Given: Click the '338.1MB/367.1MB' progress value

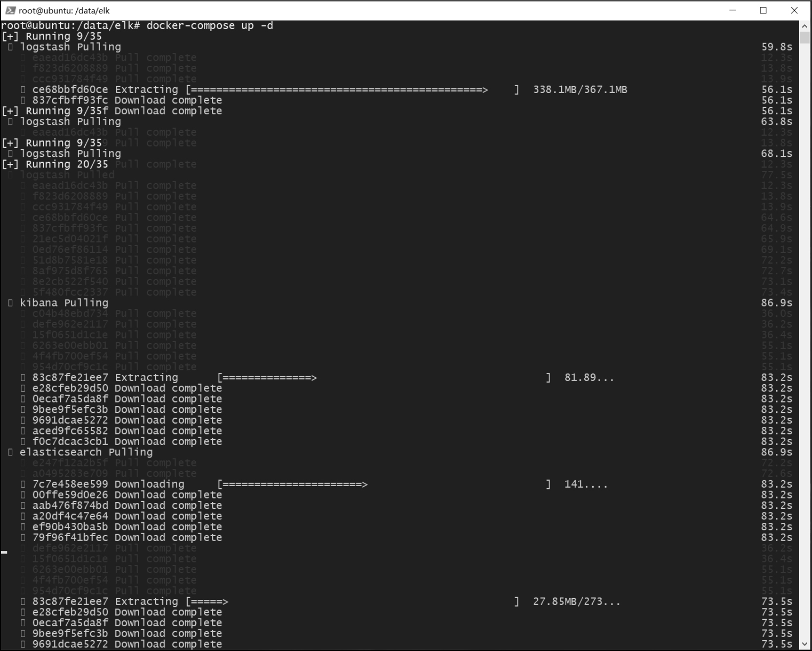Looking at the screenshot, I should (x=580, y=90).
